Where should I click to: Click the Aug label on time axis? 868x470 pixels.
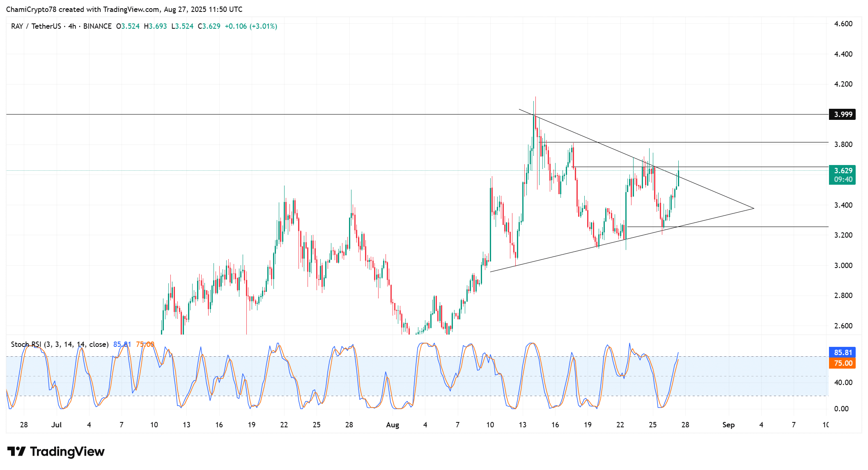click(x=393, y=425)
